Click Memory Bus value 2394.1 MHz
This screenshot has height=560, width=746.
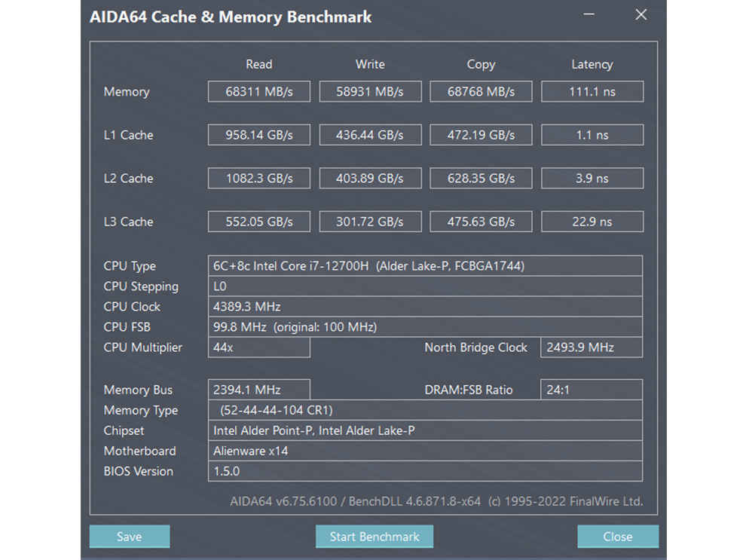(x=258, y=390)
